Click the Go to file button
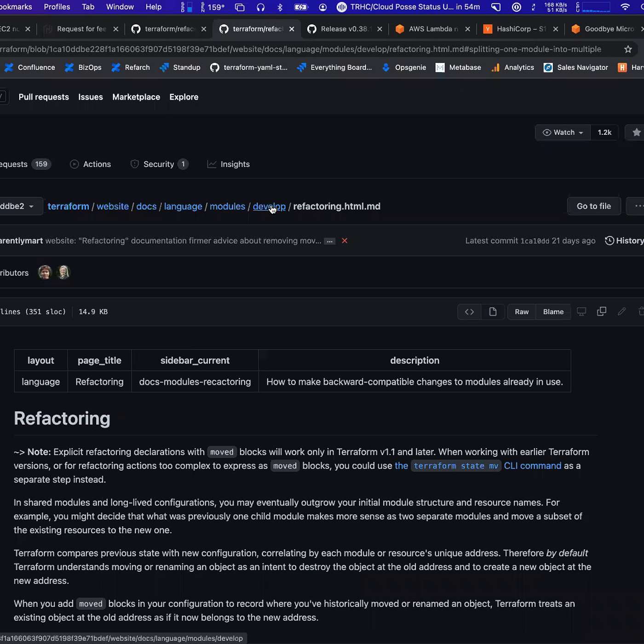The image size is (644, 644). (593, 207)
